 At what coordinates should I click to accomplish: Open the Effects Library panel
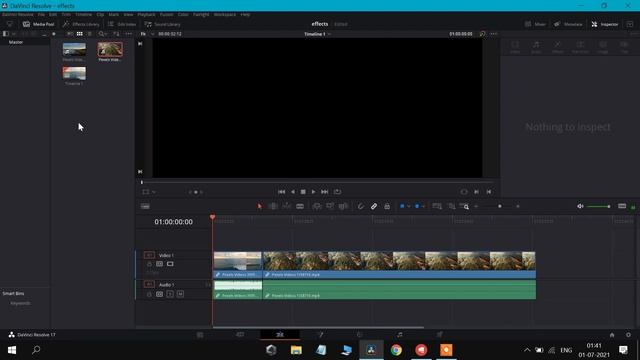pyautogui.click(x=81, y=24)
